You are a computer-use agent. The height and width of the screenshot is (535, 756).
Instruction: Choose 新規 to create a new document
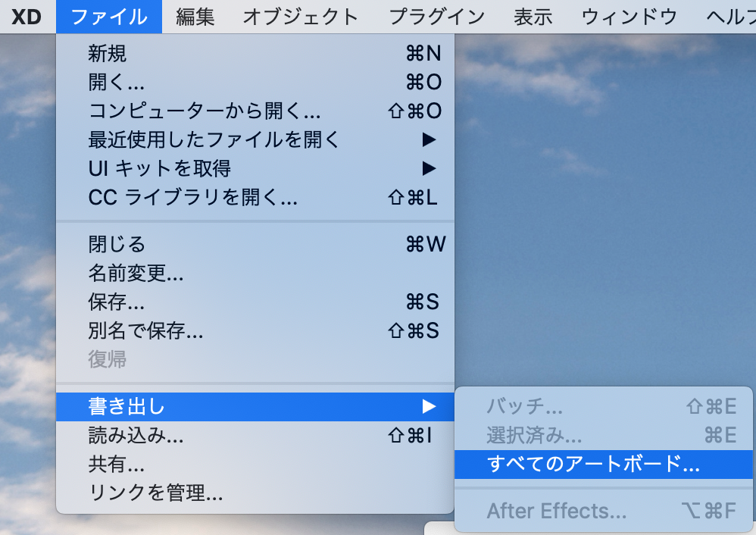click(255, 54)
